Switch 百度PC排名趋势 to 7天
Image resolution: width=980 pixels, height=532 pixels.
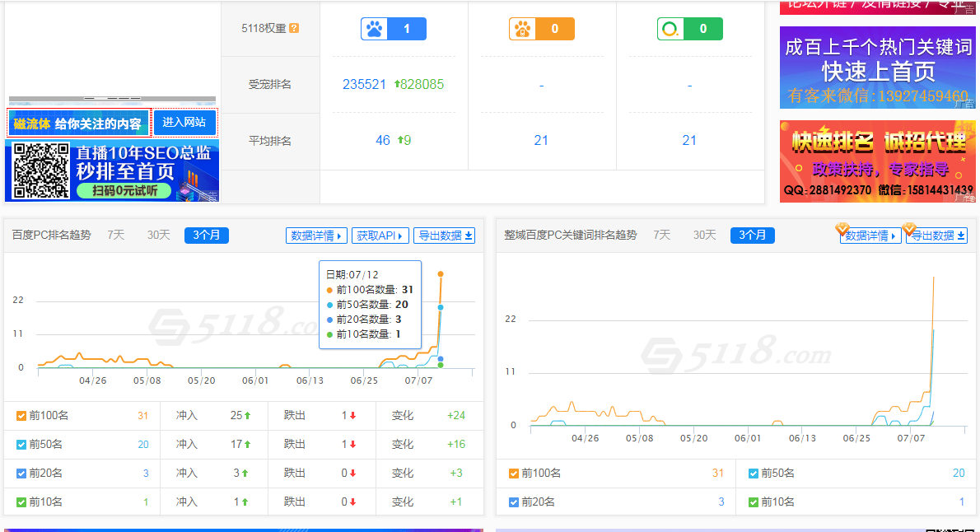click(x=115, y=235)
